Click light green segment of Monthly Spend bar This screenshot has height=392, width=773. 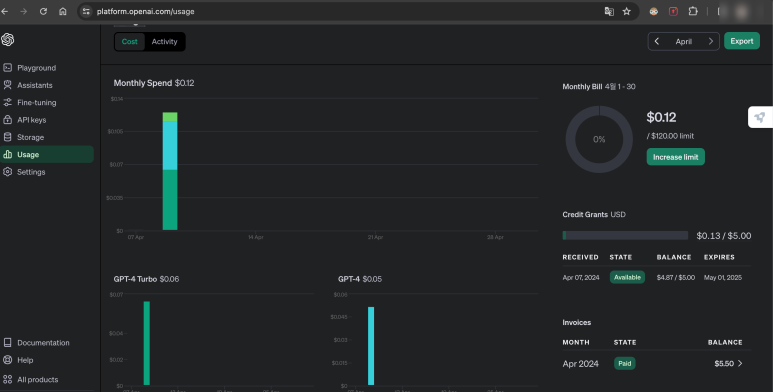coord(170,117)
